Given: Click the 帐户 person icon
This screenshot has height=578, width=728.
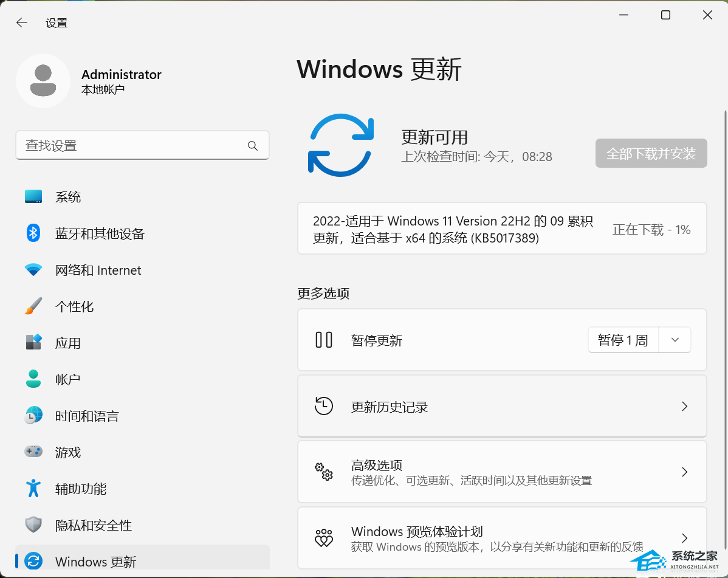Looking at the screenshot, I should click(33, 379).
